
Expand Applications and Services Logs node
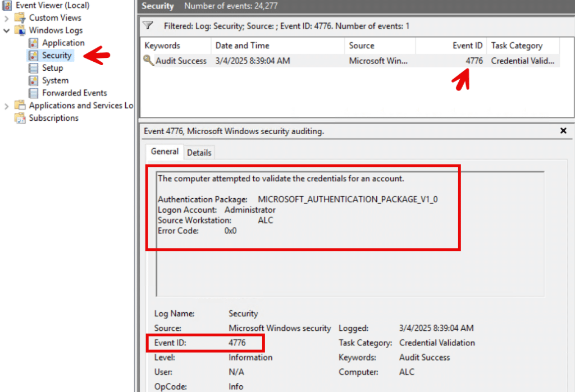coord(6,106)
